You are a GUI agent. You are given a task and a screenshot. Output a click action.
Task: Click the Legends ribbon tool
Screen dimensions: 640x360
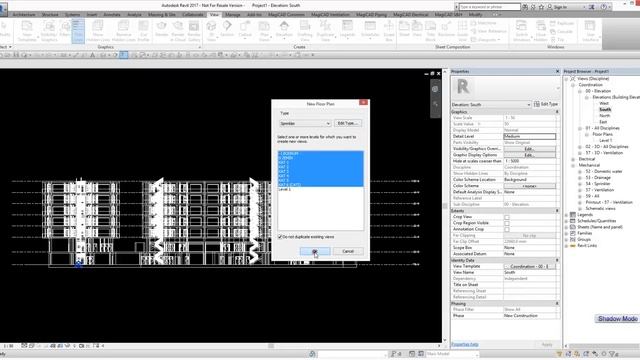[347, 31]
